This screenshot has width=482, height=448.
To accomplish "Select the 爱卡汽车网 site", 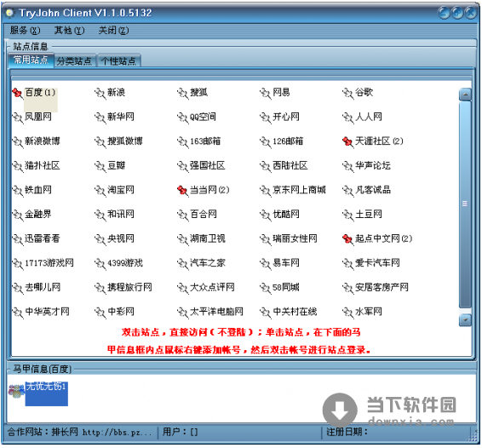I will click(377, 263).
